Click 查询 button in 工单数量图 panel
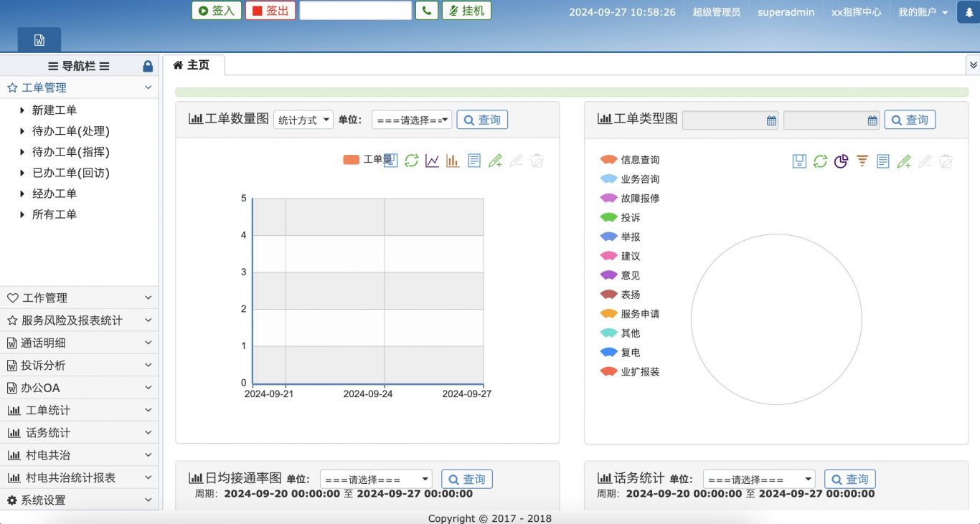The image size is (980, 524). [x=482, y=120]
